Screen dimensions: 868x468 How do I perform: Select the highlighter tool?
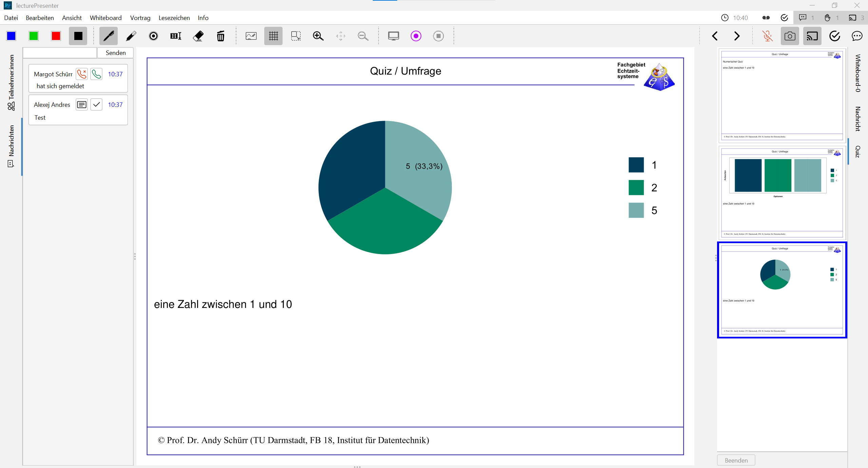[x=131, y=36]
